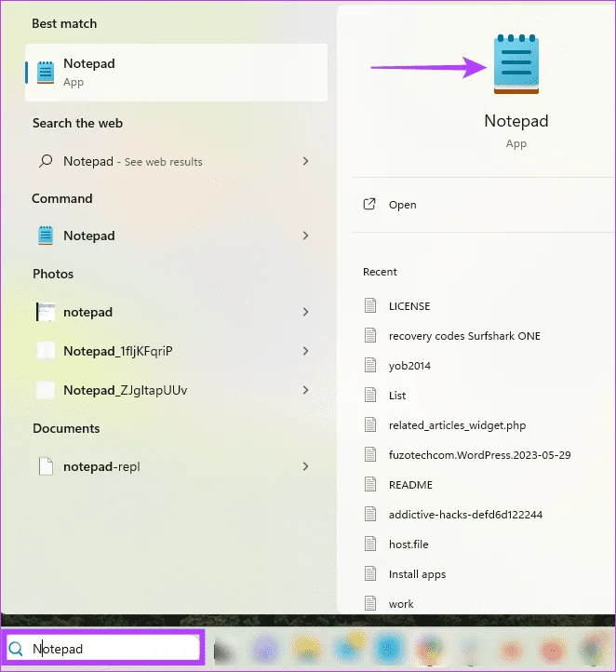Viewport: 616px width, 672px height.
Task: Expand the Notepad_ZJgItapUUv chevron
Action: [x=305, y=390]
